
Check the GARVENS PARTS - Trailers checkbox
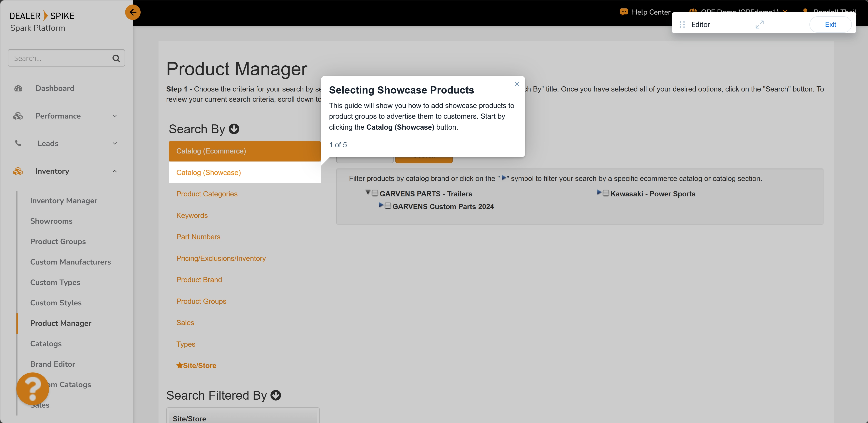tap(375, 193)
